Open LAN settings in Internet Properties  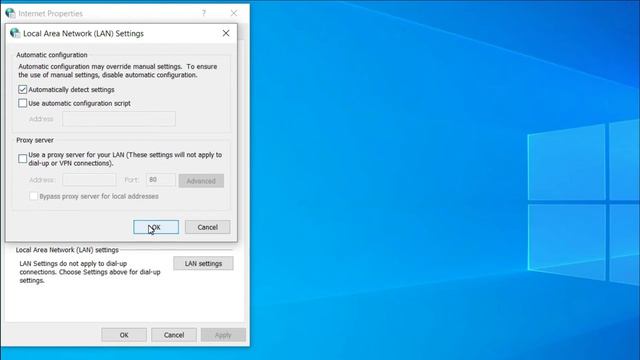point(203,263)
